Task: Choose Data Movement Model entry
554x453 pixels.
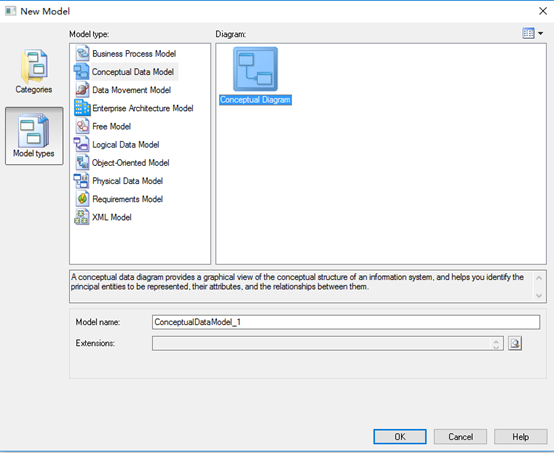Action: point(131,90)
